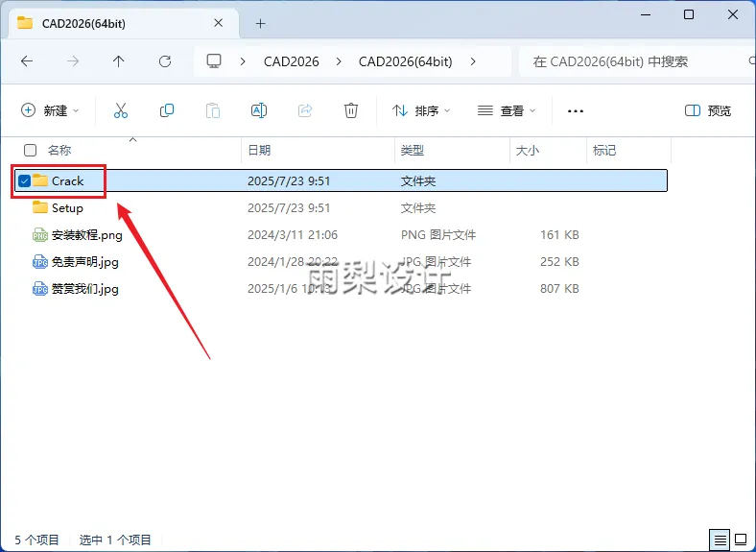Click the status text 5 个项目
Screen dimensions: 756x552
click(36, 540)
